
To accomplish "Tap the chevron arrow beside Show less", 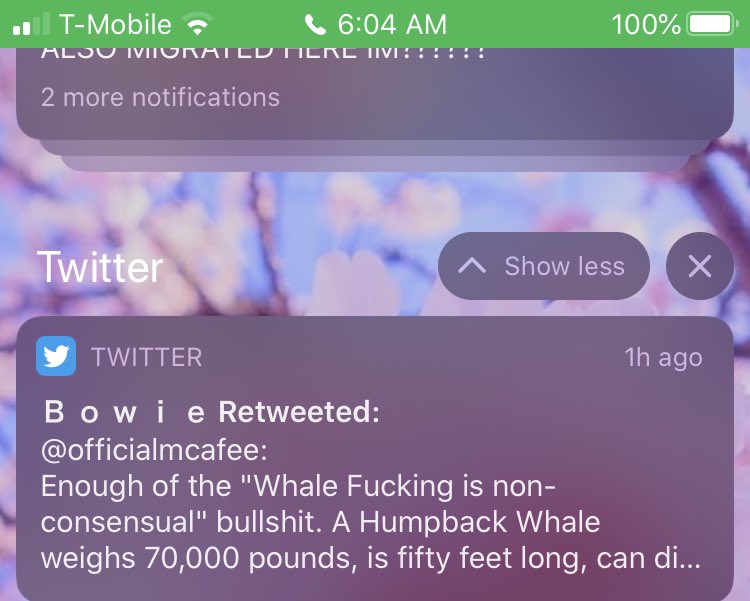I will tap(472, 266).
